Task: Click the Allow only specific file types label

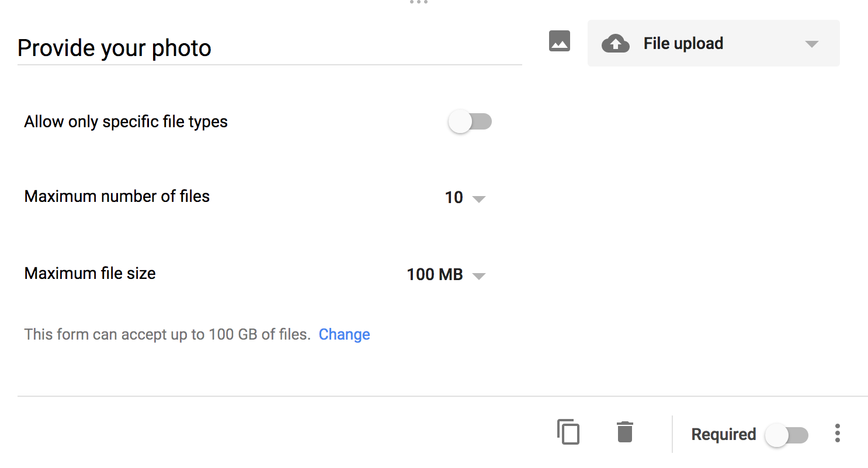Action: pyautogui.click(x=126, y=122)
